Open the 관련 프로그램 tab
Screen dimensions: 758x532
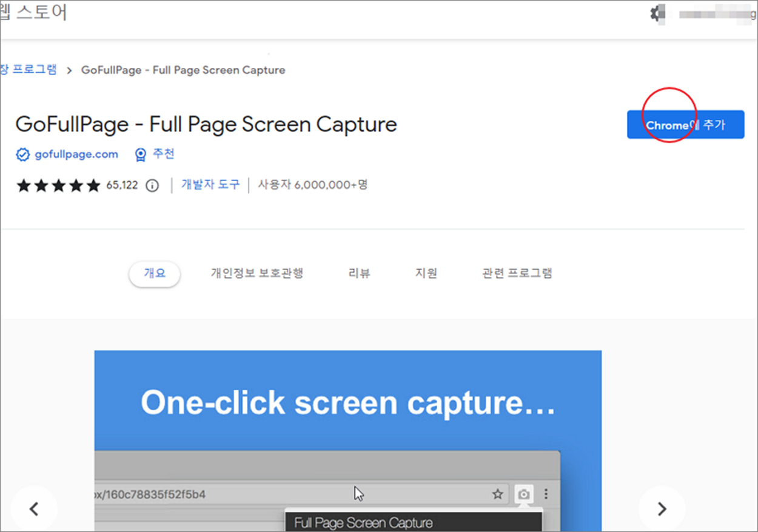517,273
